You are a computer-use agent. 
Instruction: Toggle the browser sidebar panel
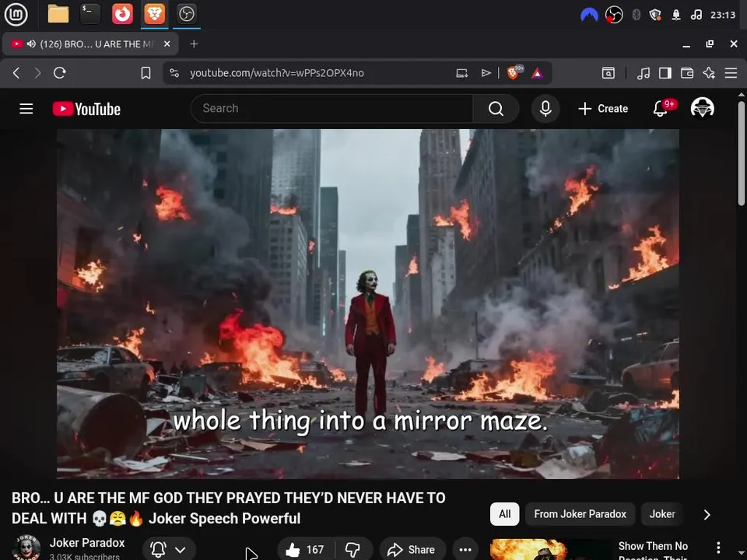coord(665,73)
